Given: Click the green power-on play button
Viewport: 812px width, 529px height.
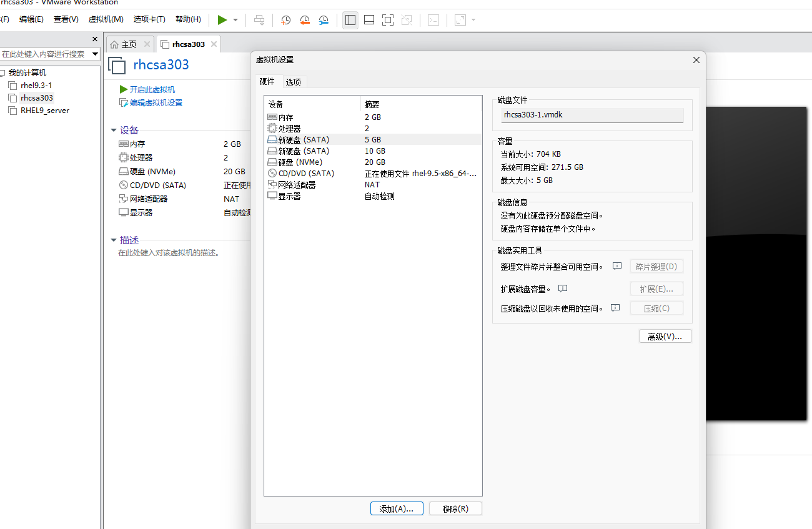Looking at the screenshot, I should 222,20.
